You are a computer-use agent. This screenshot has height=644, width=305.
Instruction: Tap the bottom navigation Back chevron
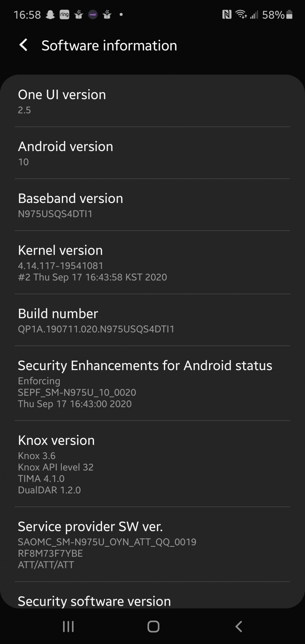click(239, 627)
